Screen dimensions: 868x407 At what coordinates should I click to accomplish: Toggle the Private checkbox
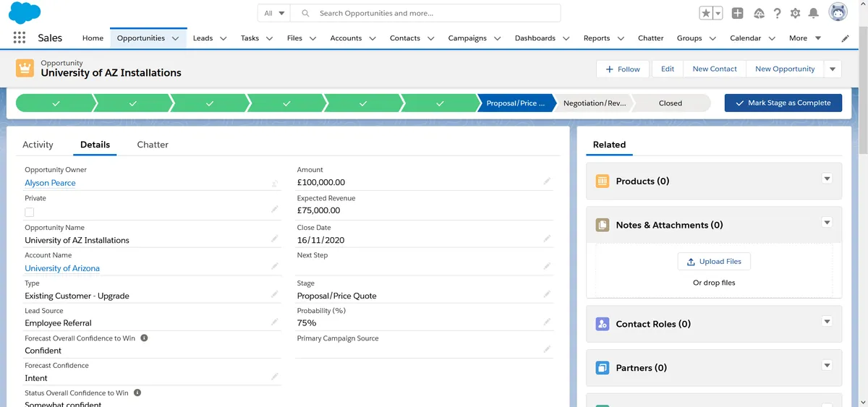point(30,212)
